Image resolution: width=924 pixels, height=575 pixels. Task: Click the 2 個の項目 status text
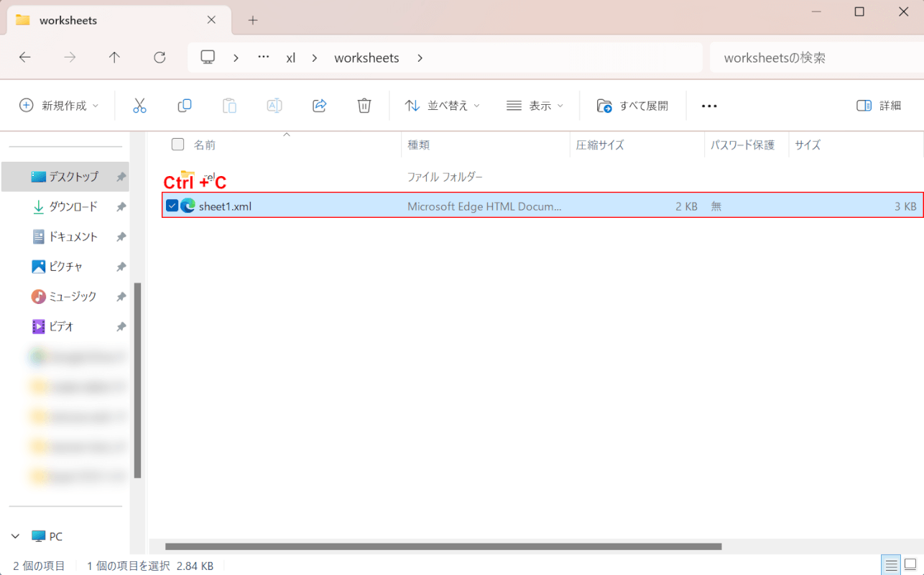[39, 566]
